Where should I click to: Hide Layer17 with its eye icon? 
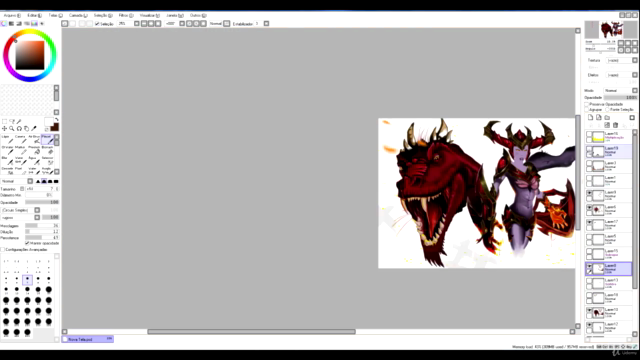589,222
